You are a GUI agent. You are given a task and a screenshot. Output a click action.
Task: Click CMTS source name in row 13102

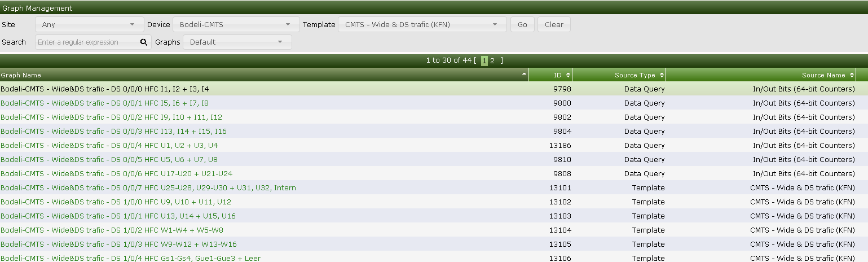coord(803,202)
